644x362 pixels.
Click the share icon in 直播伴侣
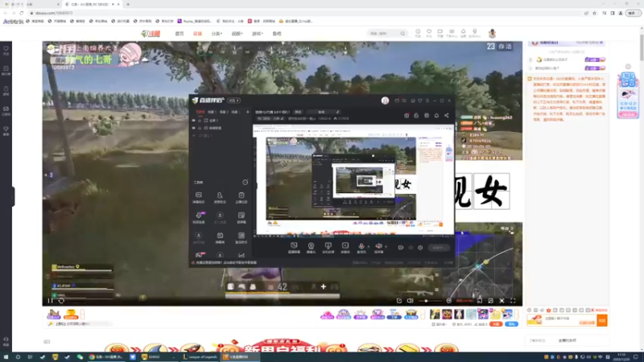pyautogui.click(x=447, y=115)
